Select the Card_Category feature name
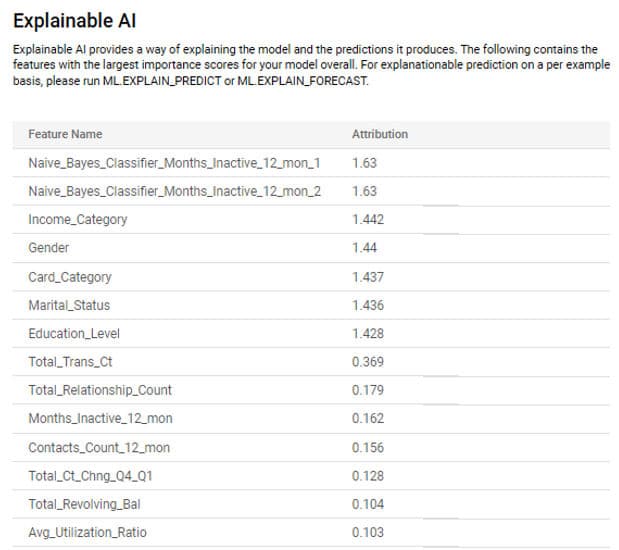The width and height of the screenshot is (619, 550). (x=70, y=277)
